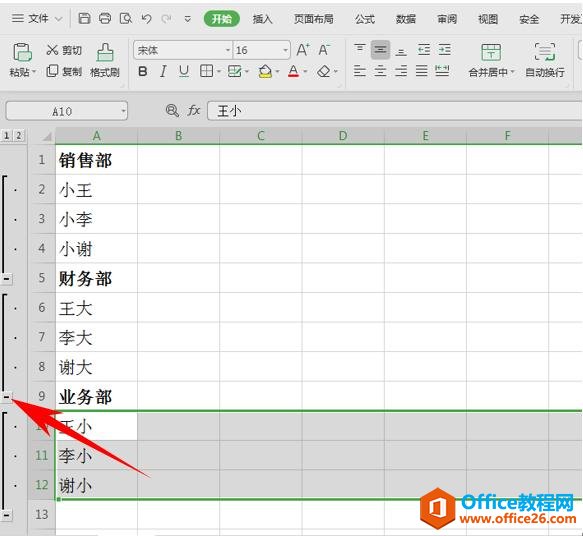583x536 pixels.
Task: Open the 公式 tab
Action: tap(364, 19)
